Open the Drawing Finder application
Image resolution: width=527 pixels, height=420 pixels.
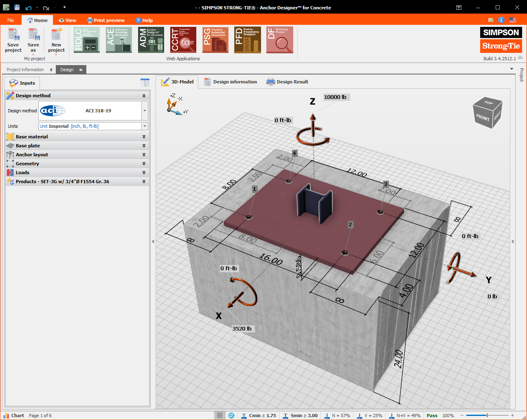279,40
